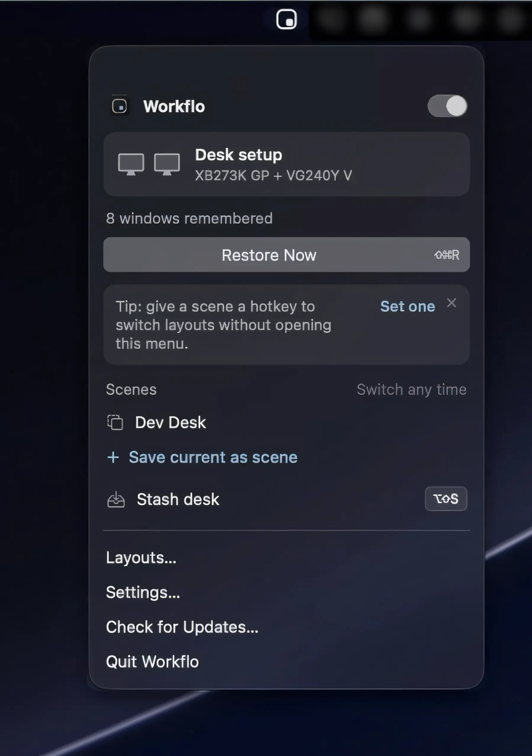
Task: Click the Stash desk tray icon
Action: [x=116, y=499]
